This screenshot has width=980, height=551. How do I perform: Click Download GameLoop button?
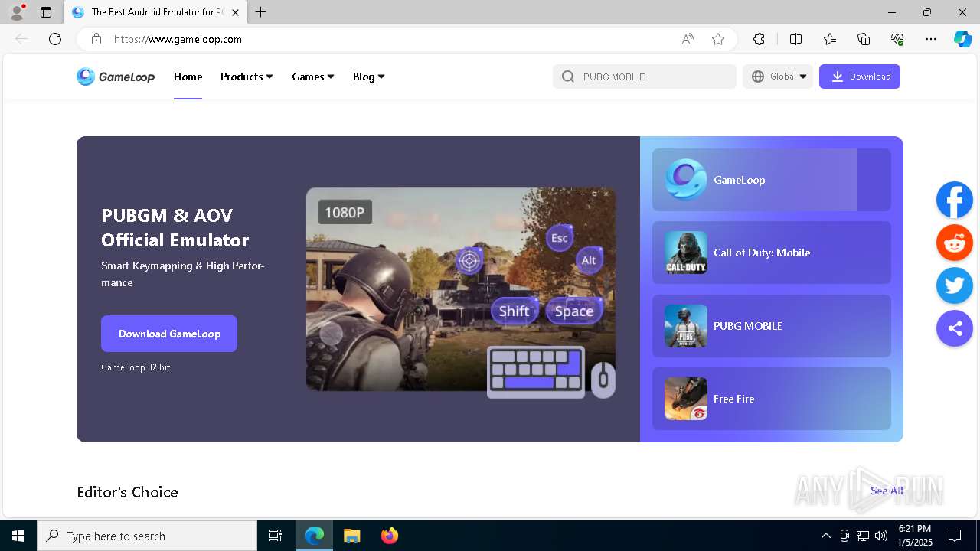[x=169, y=334]
